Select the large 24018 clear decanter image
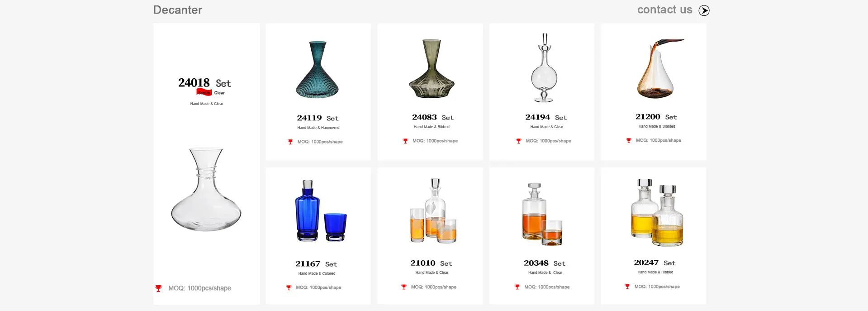Image resolution: width=868 pixels, height=311 pixels. click(x=206, y=189)
